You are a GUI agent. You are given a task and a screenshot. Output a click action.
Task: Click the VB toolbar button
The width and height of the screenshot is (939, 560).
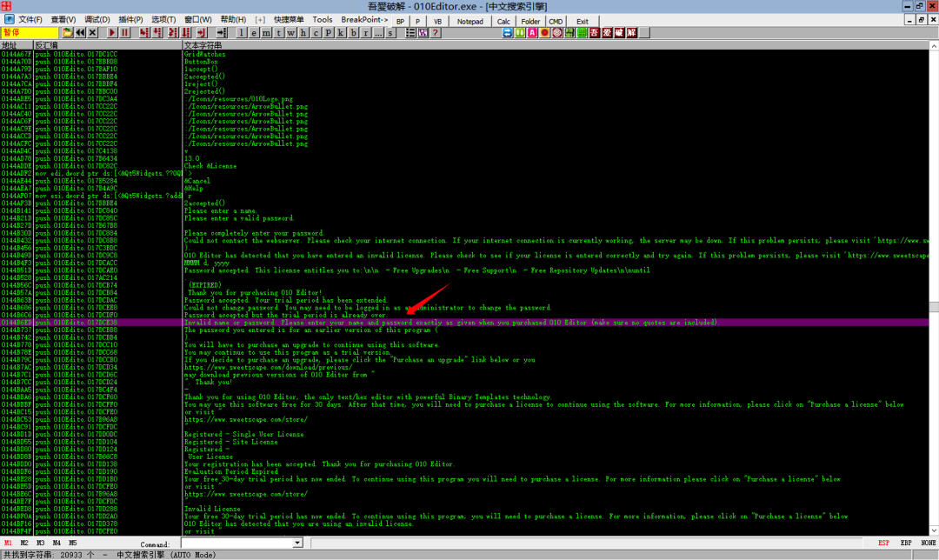pos(437,21)
